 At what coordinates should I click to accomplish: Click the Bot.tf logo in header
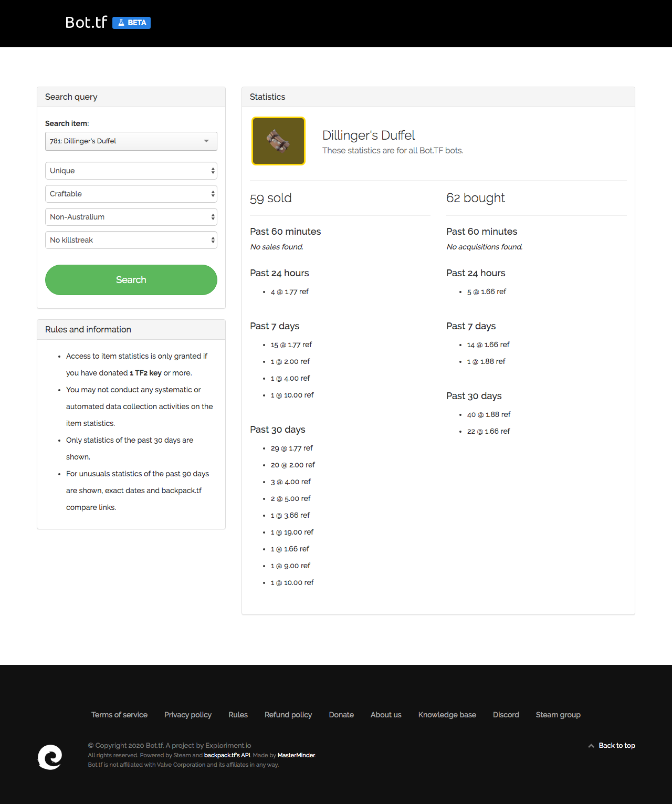click(x=86, y=23)
